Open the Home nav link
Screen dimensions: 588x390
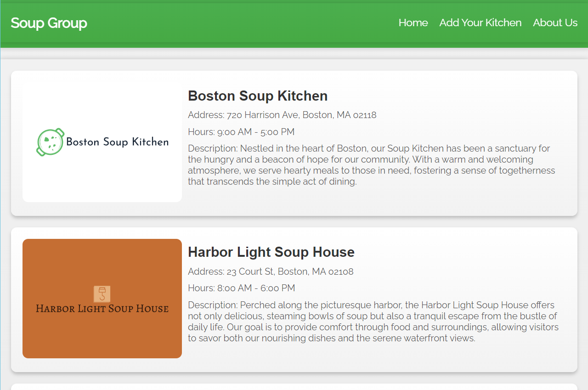(413, 23)
